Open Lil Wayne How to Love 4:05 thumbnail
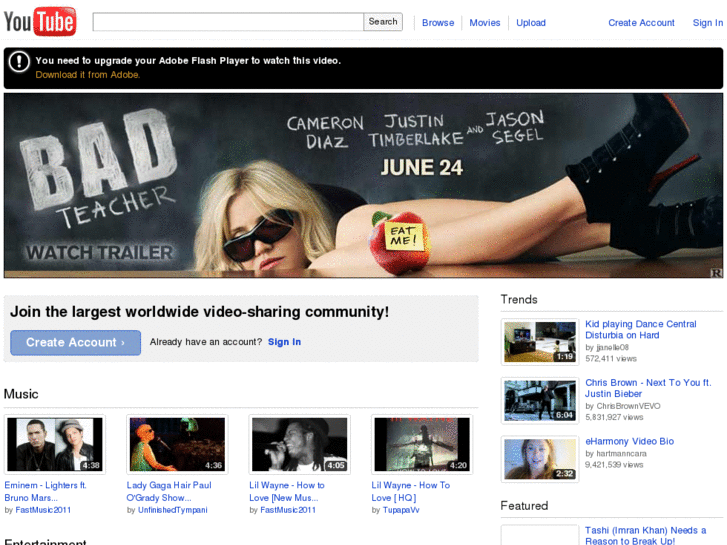 tap(300, 444)
